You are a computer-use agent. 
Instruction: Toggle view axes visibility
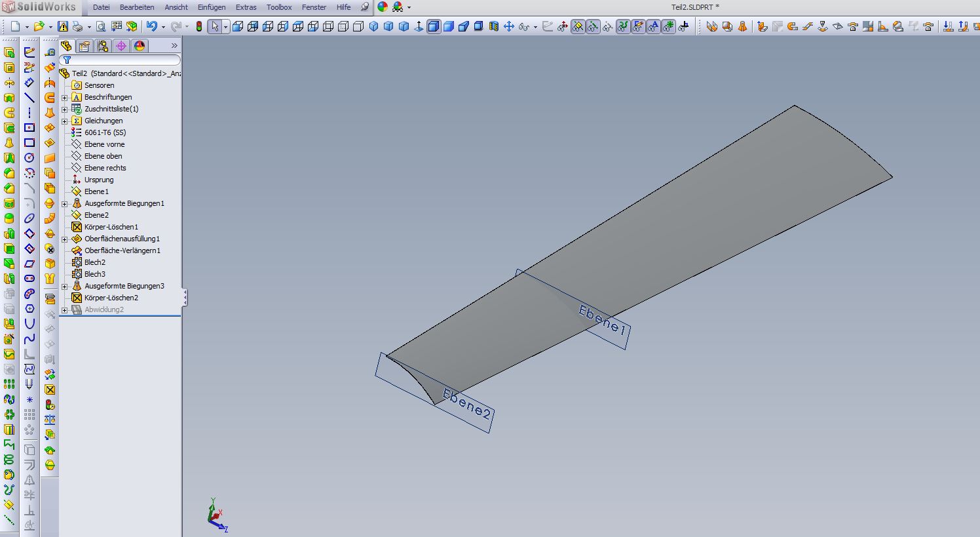[593, 26]
